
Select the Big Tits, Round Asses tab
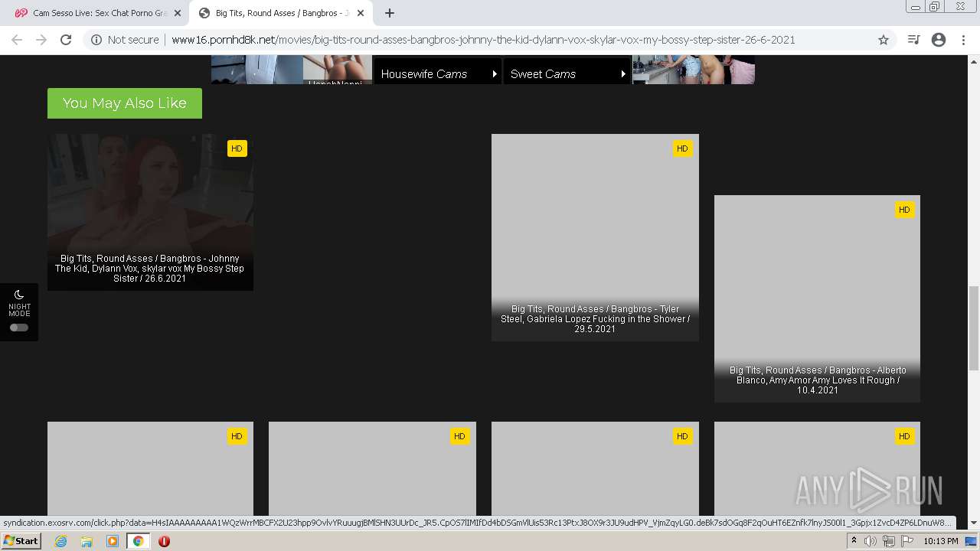point(280,13)
